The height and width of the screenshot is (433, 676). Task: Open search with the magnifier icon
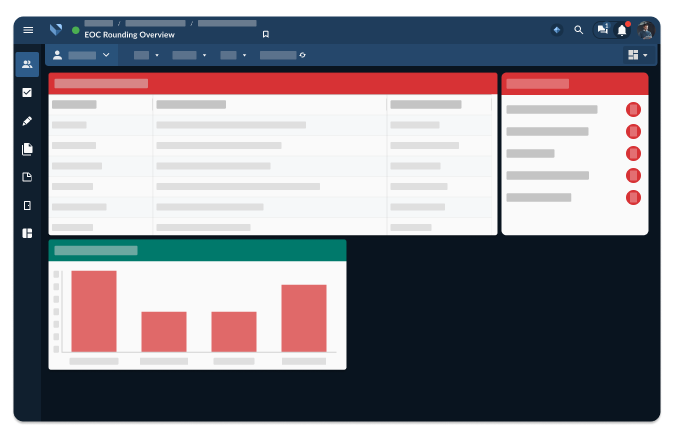pyautogui.click(x=579, y=30)
